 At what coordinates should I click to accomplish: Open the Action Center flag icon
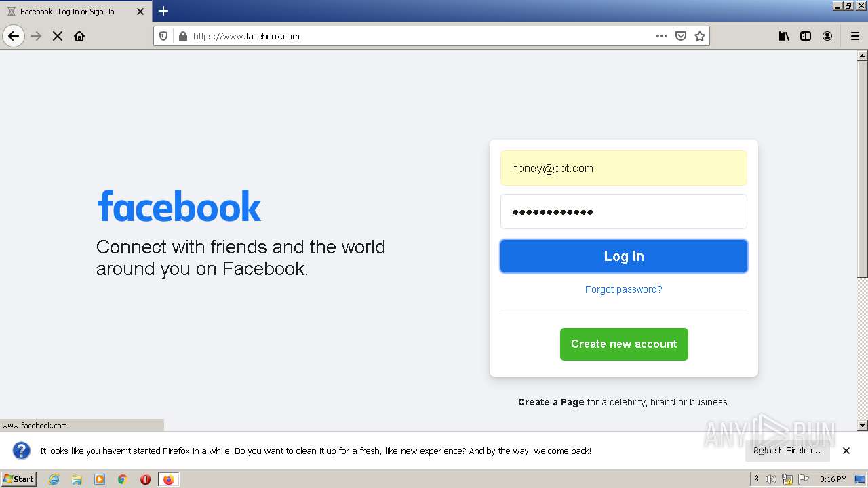(x=804, y=479)
